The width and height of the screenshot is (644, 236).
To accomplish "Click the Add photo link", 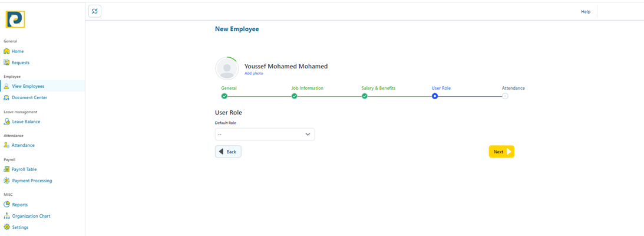I will (254, 73).
